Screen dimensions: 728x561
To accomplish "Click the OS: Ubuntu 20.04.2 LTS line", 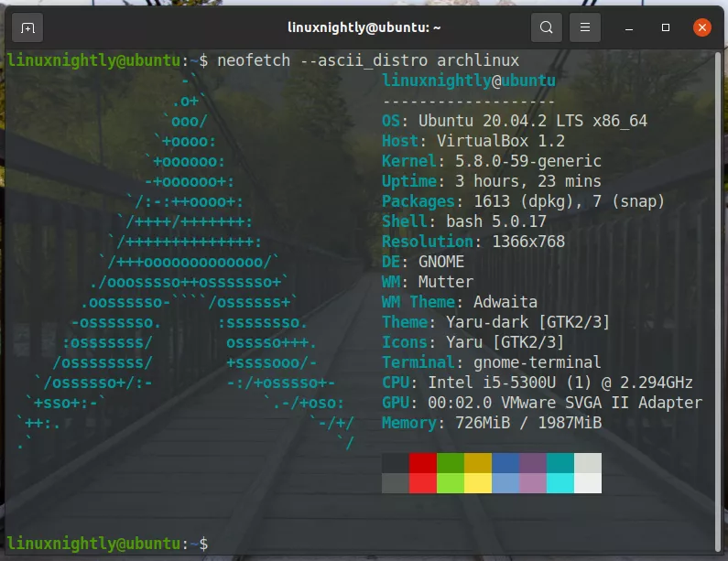I will pyautogui.click(x=515, y=121).
